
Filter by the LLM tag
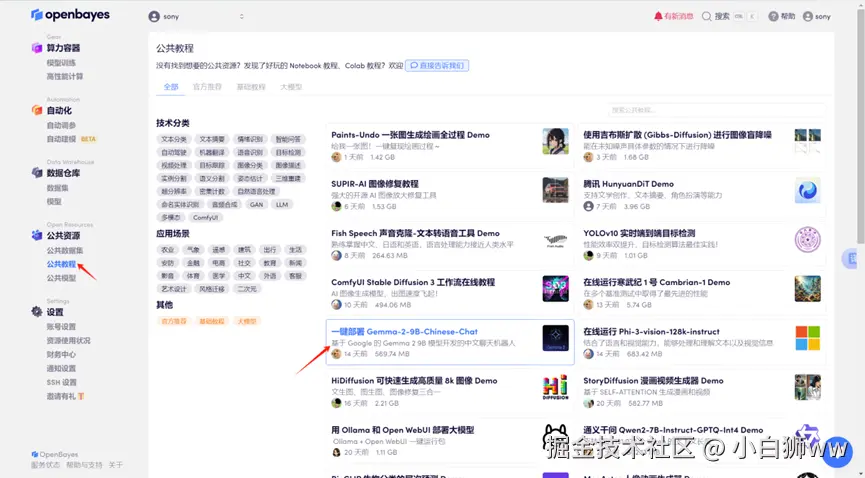(x=282, y=204)
